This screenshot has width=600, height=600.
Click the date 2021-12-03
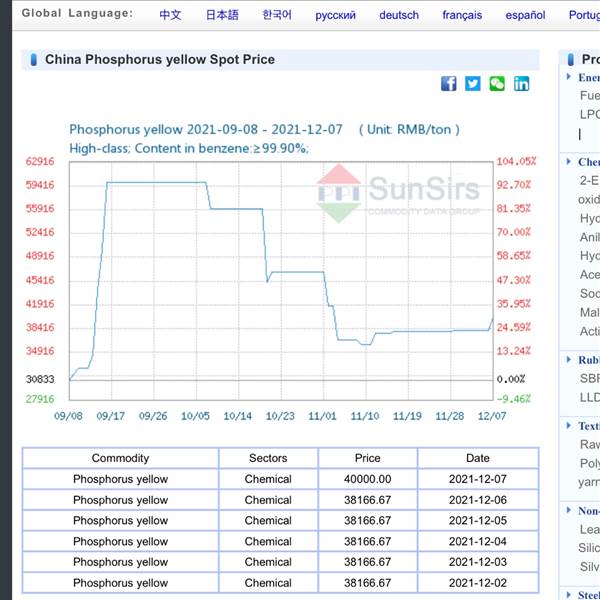tap(478, 562)
